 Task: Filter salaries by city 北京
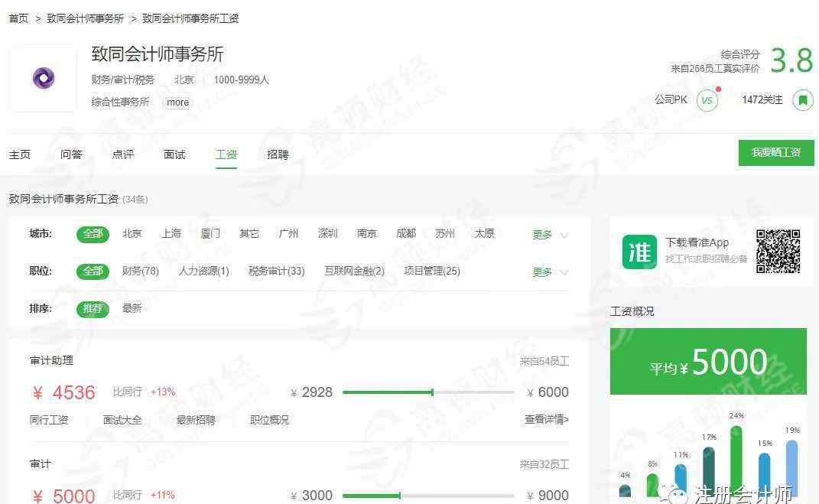(132, 233)
